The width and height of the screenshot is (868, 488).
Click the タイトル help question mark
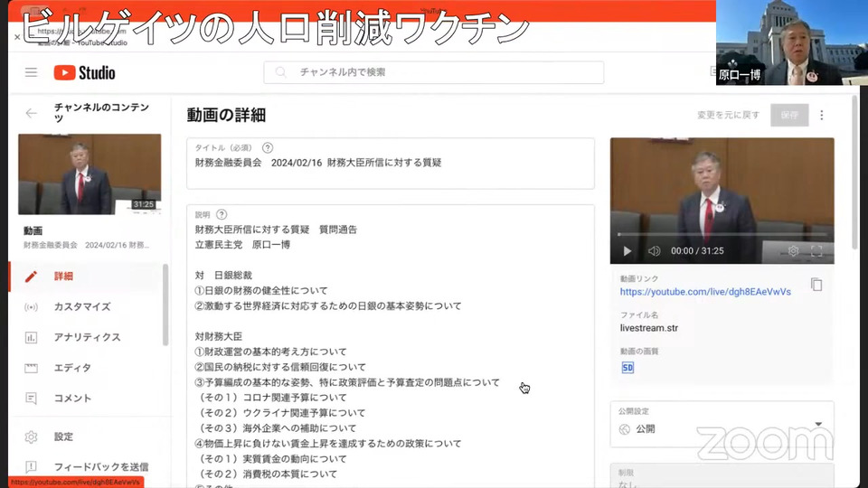tap(268, 147)
